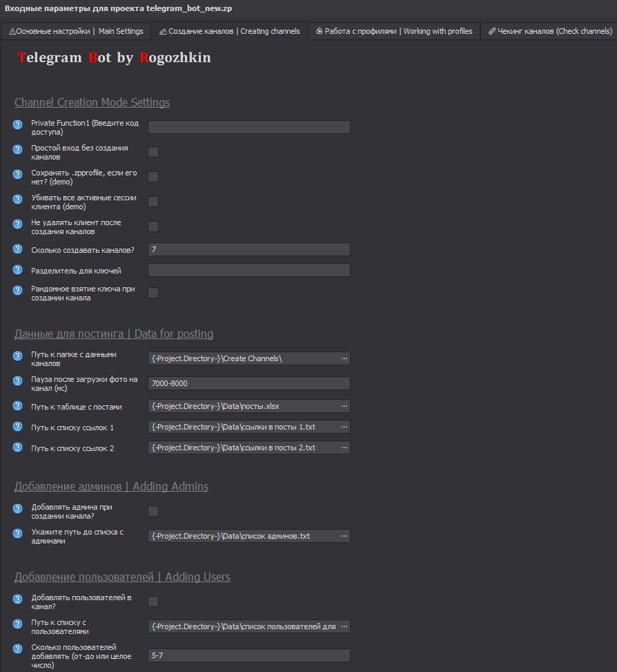Click ellipsis button for users list path
The image size is (617, 672).
click(344, 626)
